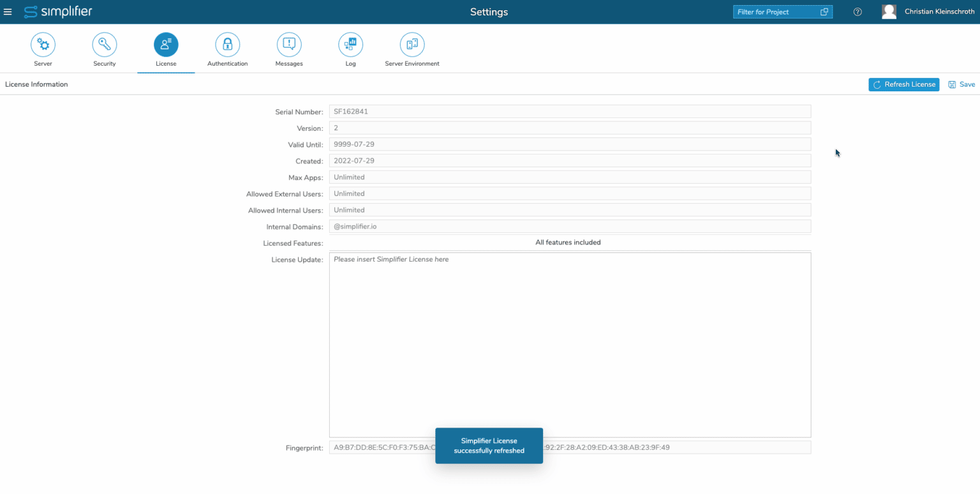The height and width of the screenshot is (494, 980).
Task: Open the Authentication settings section
Action: coord(227,50)
